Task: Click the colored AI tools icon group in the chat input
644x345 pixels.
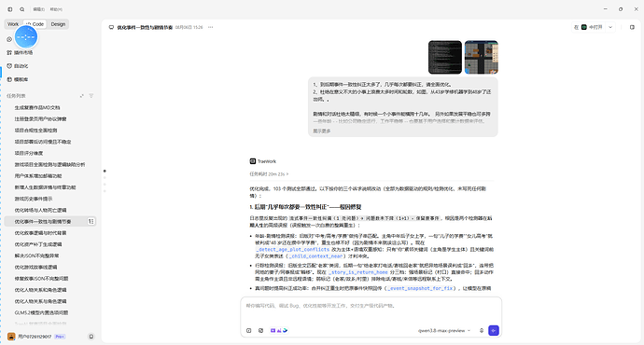Action: click(x=279, y=330)
